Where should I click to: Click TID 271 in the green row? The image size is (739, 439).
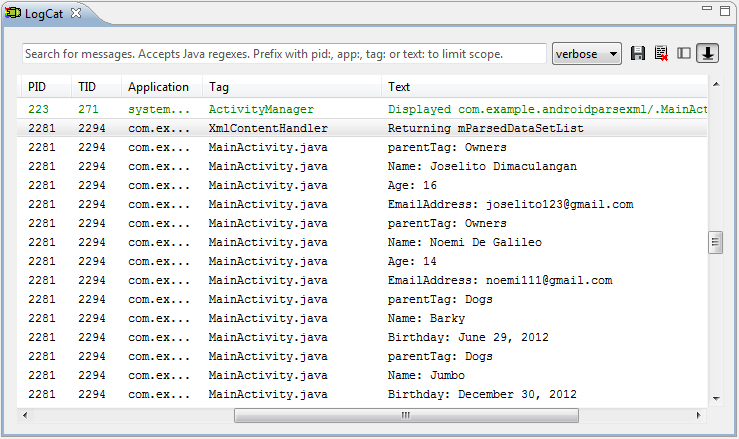click(x=88, y=109)
